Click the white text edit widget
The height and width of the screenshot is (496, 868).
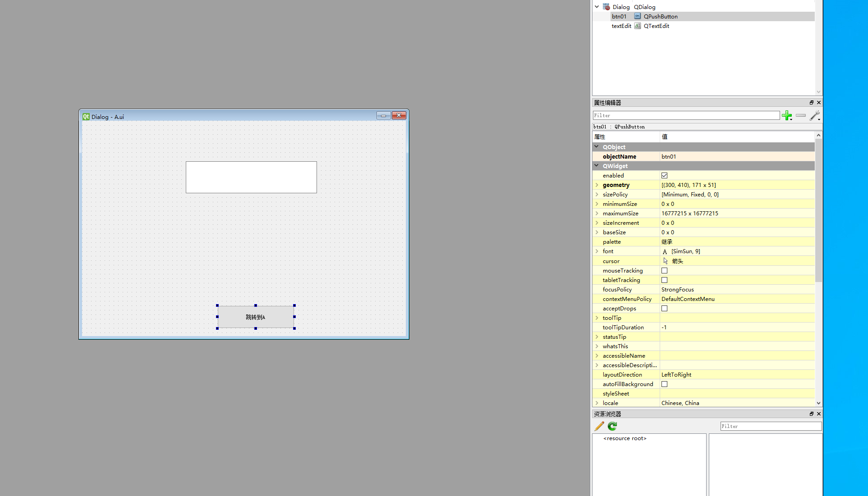click(x=251, y=177)
